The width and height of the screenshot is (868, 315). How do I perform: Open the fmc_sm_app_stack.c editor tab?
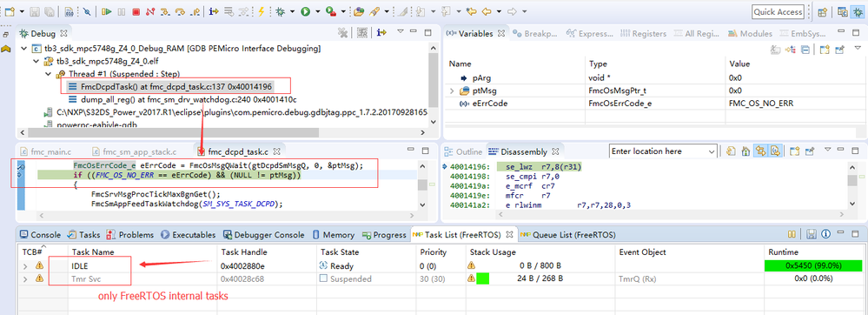click(134, 151)
